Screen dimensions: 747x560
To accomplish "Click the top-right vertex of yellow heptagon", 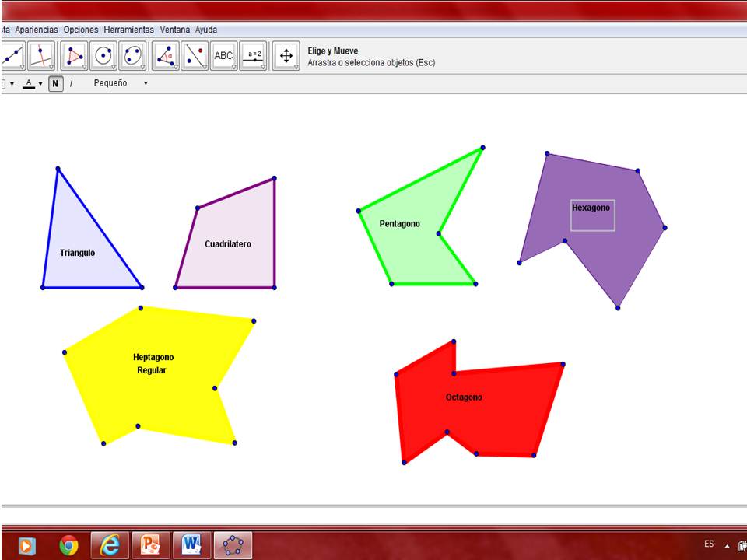I will click(x=254, y=321).
